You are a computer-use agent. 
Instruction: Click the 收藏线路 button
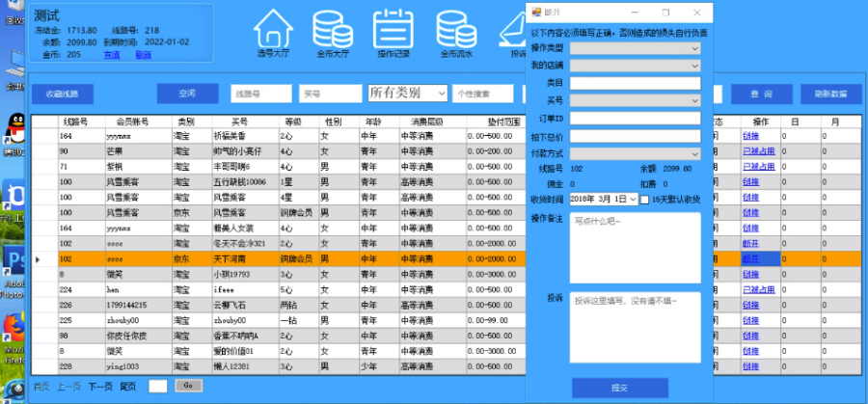coord(62,94)
